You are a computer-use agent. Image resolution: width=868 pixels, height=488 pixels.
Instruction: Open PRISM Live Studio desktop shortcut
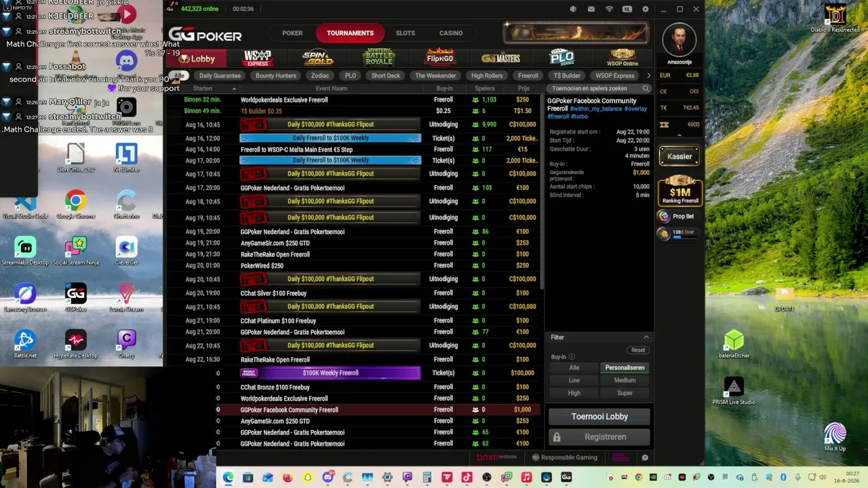click(x=734, y=390)
